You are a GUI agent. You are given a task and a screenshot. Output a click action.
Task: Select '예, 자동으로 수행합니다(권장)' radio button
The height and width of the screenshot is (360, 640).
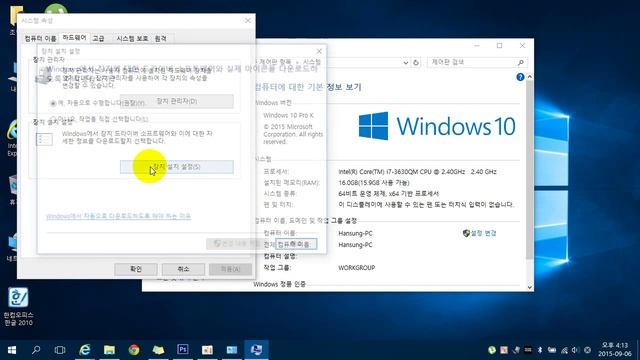(x=53, y=103)
